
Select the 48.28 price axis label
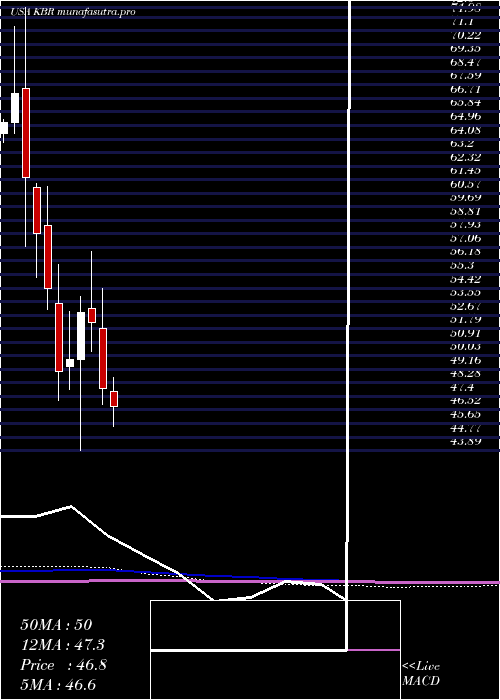click(x=467, y=375)
